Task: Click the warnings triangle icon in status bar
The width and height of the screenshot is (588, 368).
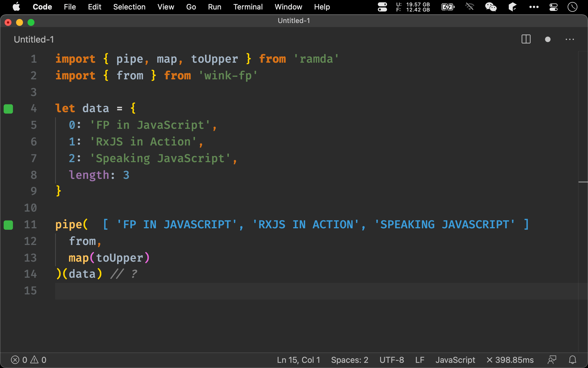Action: (x=34, y=360)
